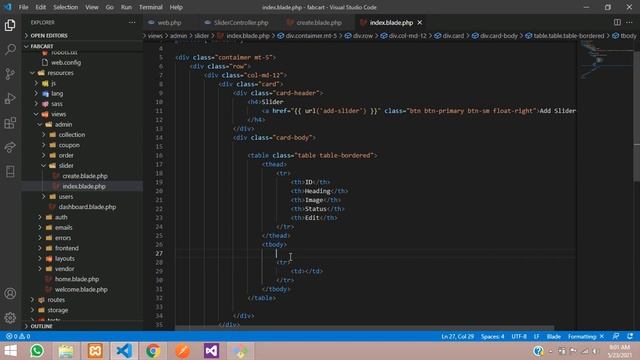Click the help question icon in system tray
640x360 pixels.
(x=538, y=351)
